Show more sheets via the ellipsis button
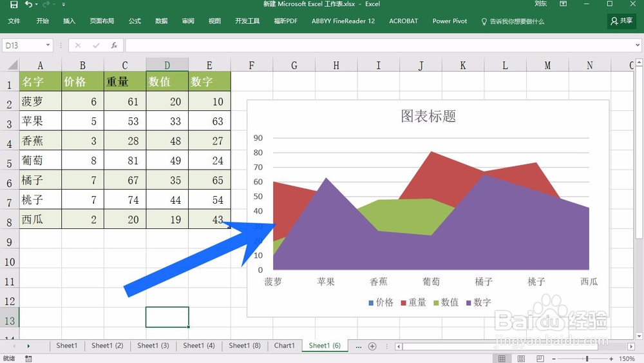 click(x=359, y=346)
